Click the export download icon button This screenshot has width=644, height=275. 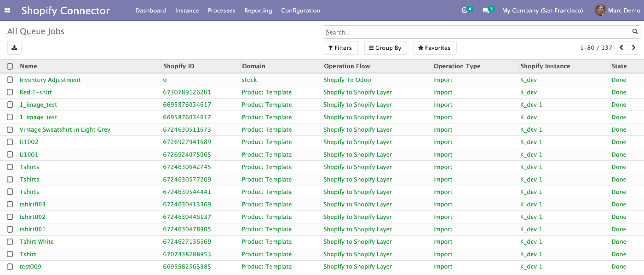pyautogui.click(x=14, y=47)
